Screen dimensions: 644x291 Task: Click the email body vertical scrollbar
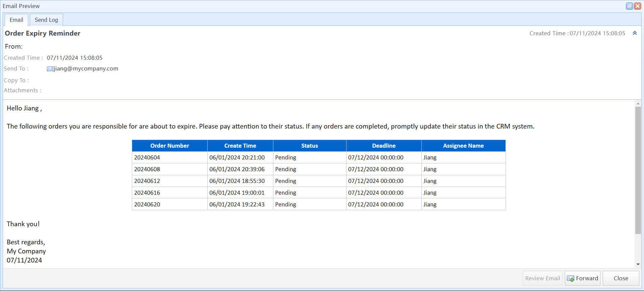click(x=638, y=170)
